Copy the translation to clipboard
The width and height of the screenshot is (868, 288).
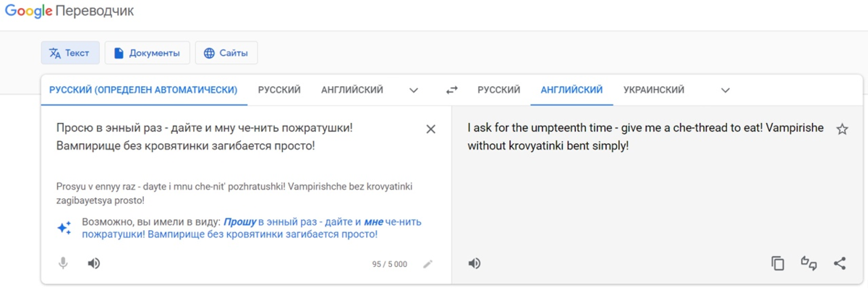[x=778, y=263]
